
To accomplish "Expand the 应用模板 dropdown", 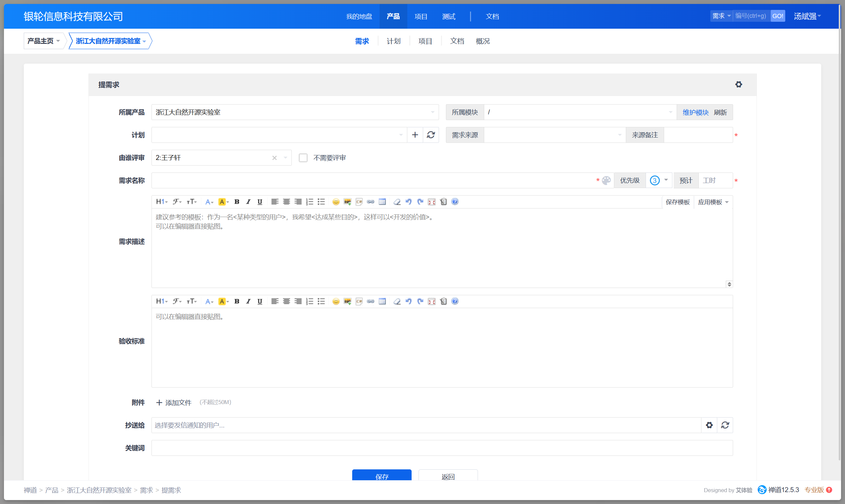I will [713, 202].
